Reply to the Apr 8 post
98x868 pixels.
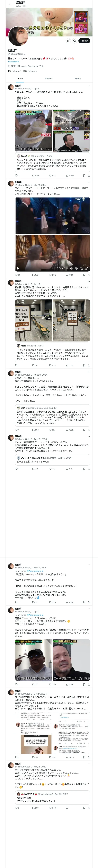coord(16,176)
